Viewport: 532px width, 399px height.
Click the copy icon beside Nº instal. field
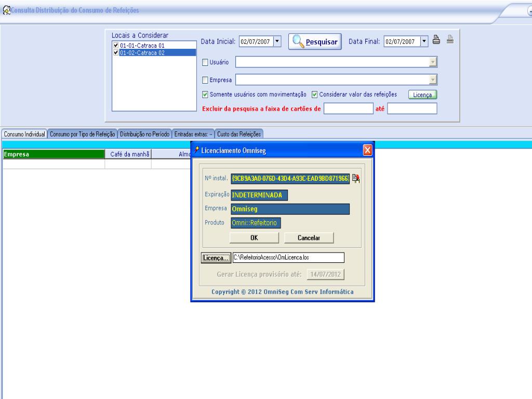point(356,179)
